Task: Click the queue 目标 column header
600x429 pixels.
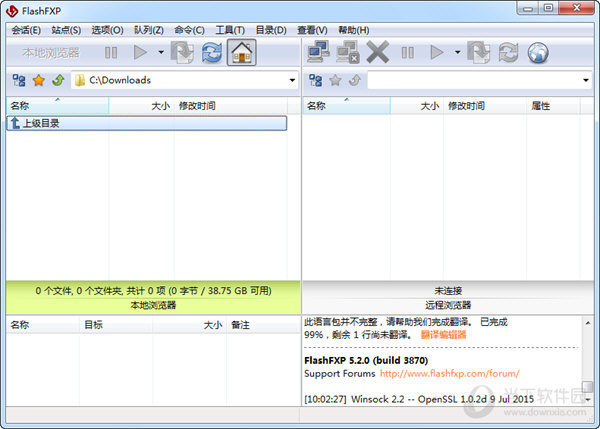Action: click(x=116, y=325)
